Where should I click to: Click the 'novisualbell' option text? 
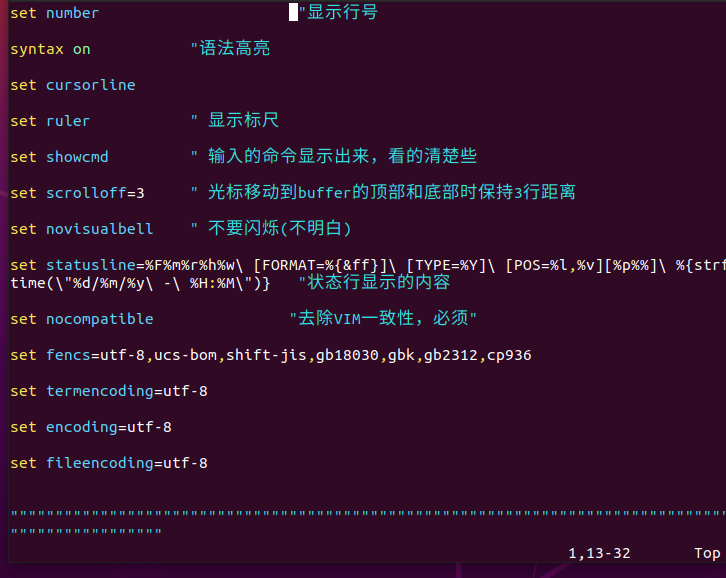click(99, 229)
